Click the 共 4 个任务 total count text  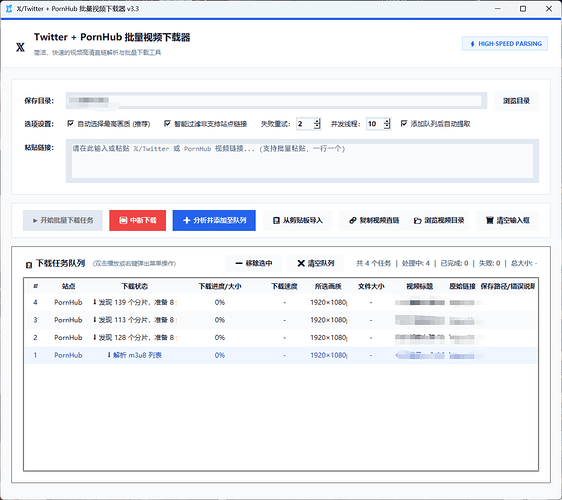pyautogui.click(x=373, y=263)
